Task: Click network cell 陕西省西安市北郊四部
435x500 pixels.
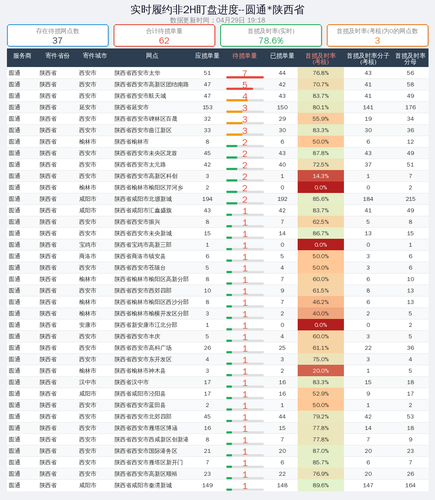Action: 143,417
